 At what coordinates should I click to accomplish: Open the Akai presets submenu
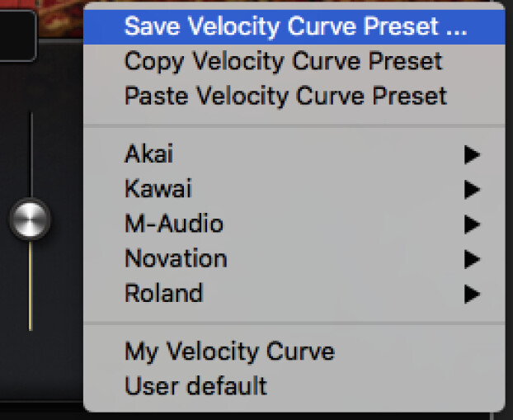149,153
